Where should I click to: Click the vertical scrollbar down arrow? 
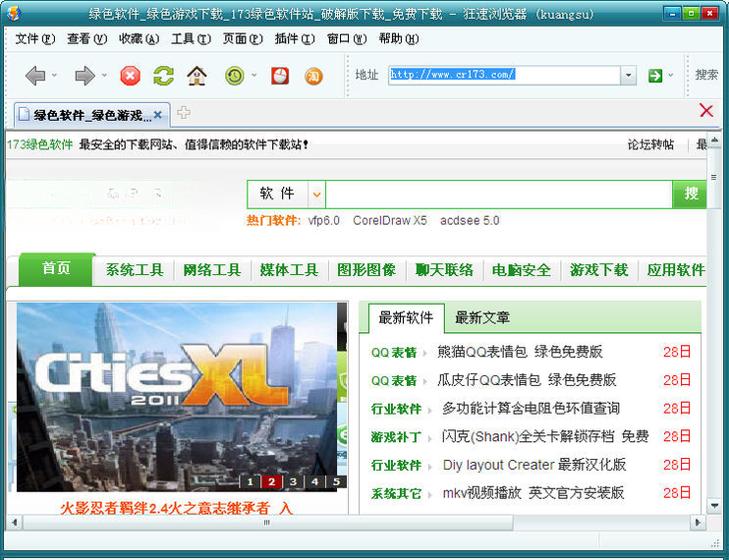(x=713, y=506)
